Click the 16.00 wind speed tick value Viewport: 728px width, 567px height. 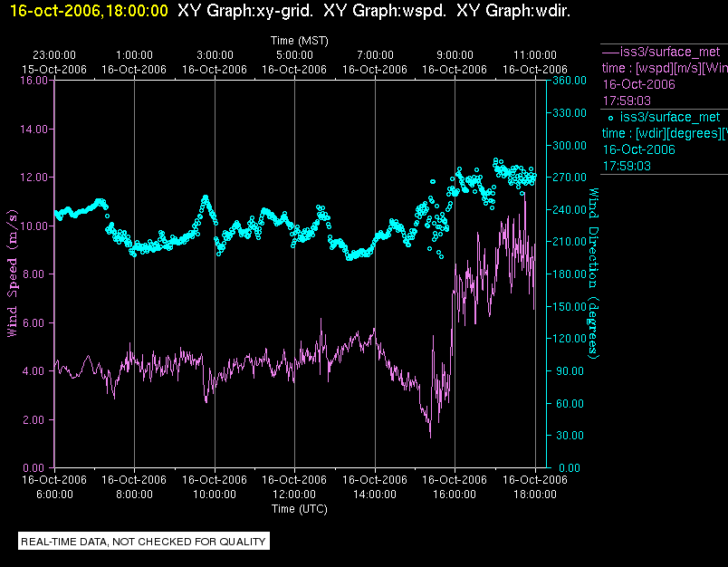pyautogui.click(x=34, y=81)
